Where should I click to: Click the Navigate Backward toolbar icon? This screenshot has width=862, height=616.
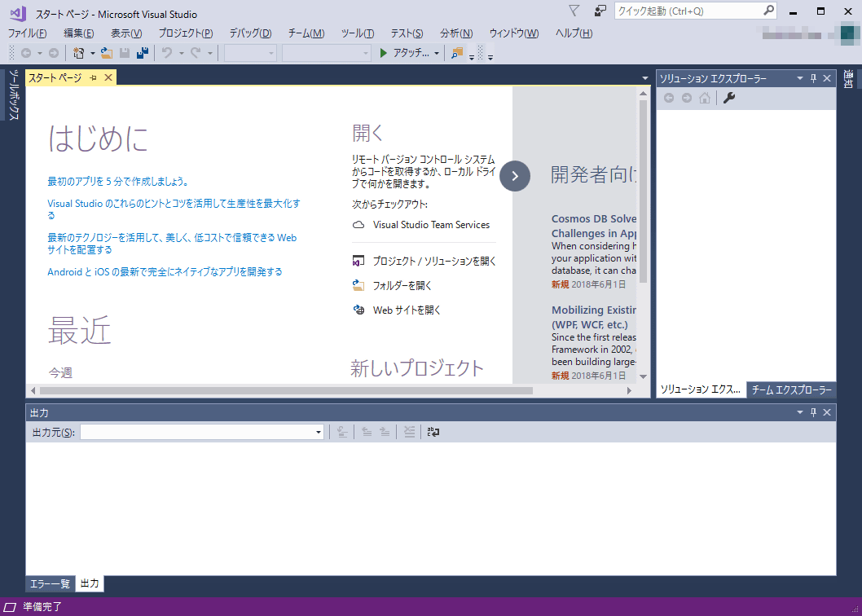(26, 53)
